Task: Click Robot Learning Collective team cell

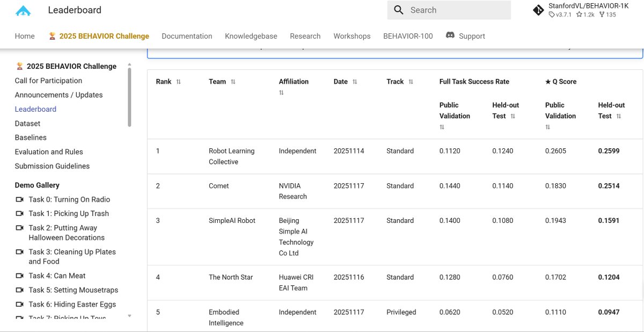Action: (231, 156)
